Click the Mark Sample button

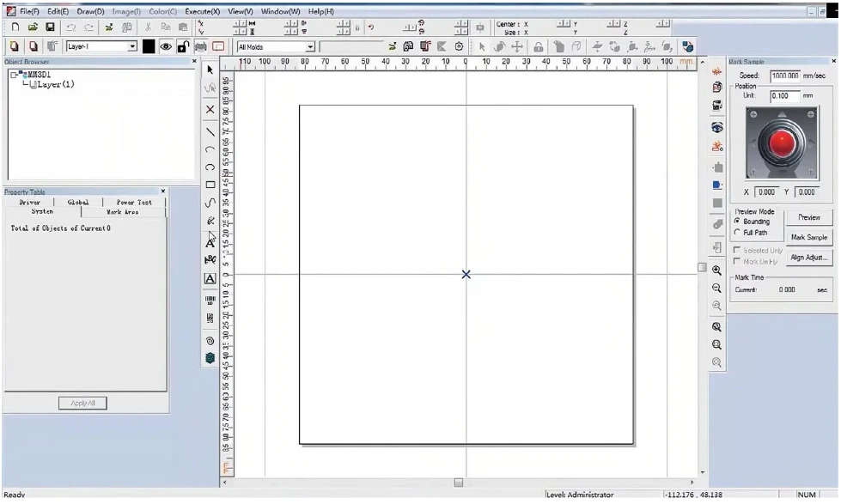[809, 237]
